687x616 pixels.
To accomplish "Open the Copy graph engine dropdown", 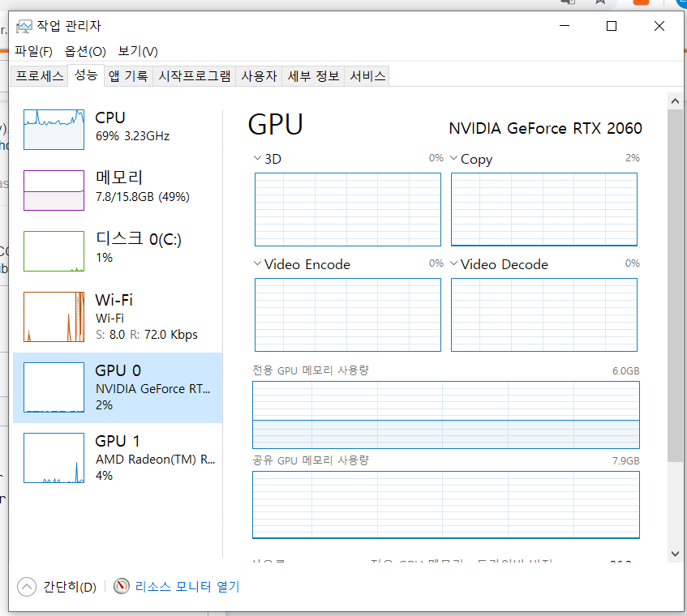I will (x=454, y=158).
